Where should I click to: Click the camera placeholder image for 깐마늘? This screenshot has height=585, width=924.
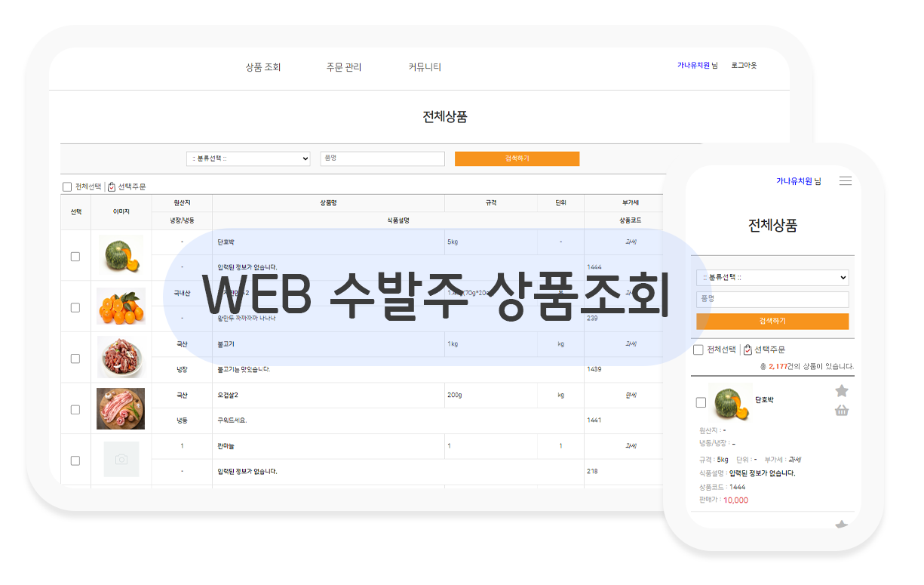point(121,459)
